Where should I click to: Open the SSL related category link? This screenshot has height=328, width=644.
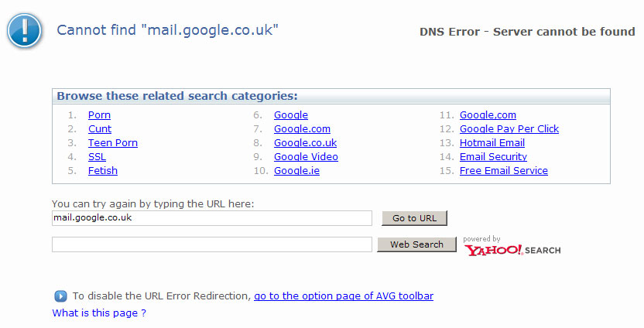pos(97,157)
